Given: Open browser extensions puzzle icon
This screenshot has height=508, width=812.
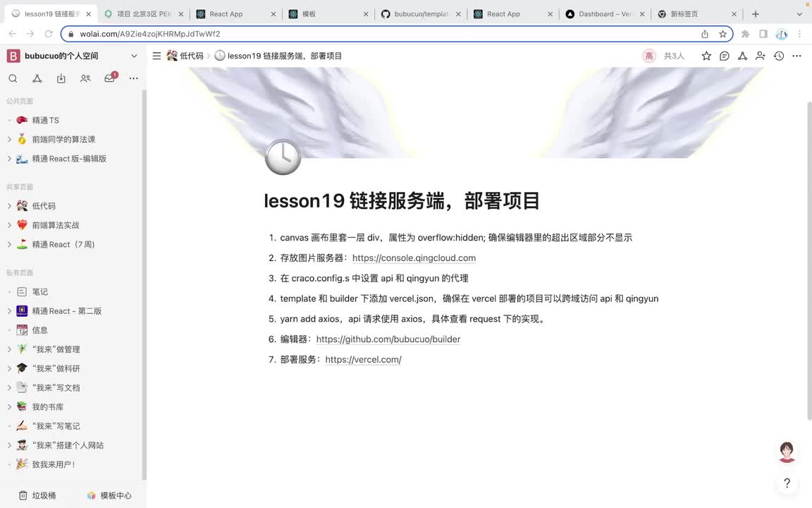Looking at the screenshot, I should (x=745, y=34).
